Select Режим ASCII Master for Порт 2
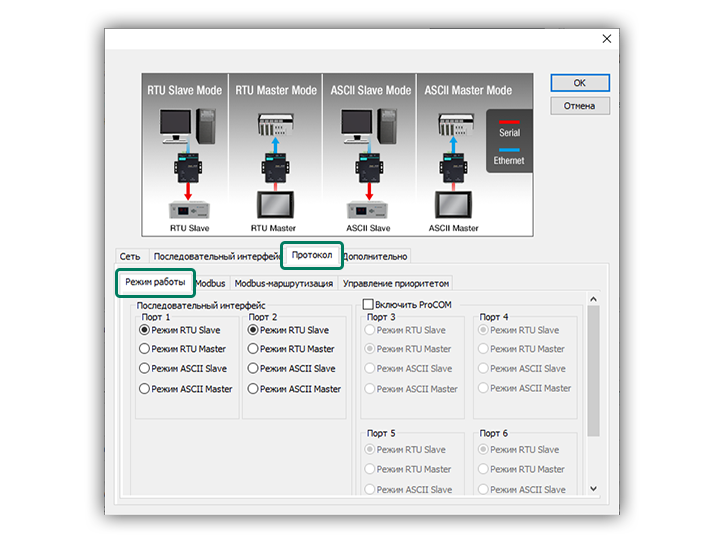720x556 pixels. (x=253, y=389)
